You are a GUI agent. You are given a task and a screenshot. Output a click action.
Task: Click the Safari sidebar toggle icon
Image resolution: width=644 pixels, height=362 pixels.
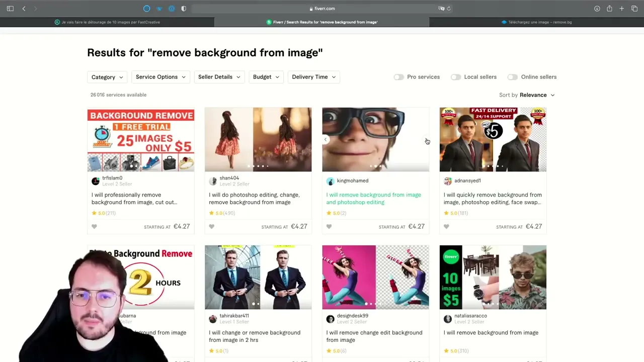[10, 9]
